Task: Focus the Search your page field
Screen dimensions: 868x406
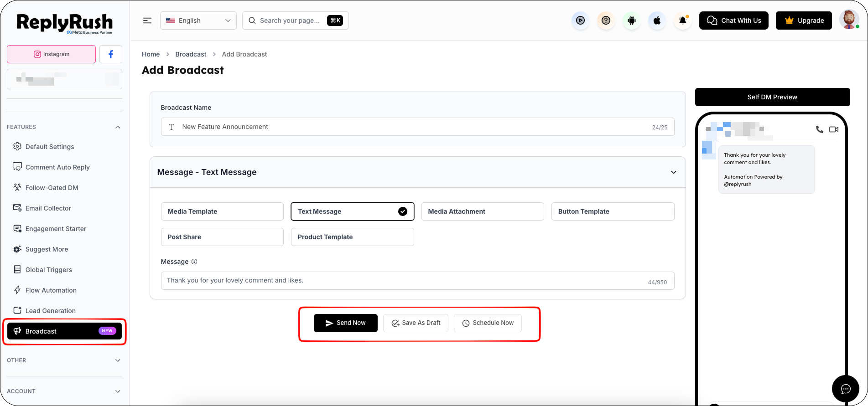Action: click(x=295, y=21)
